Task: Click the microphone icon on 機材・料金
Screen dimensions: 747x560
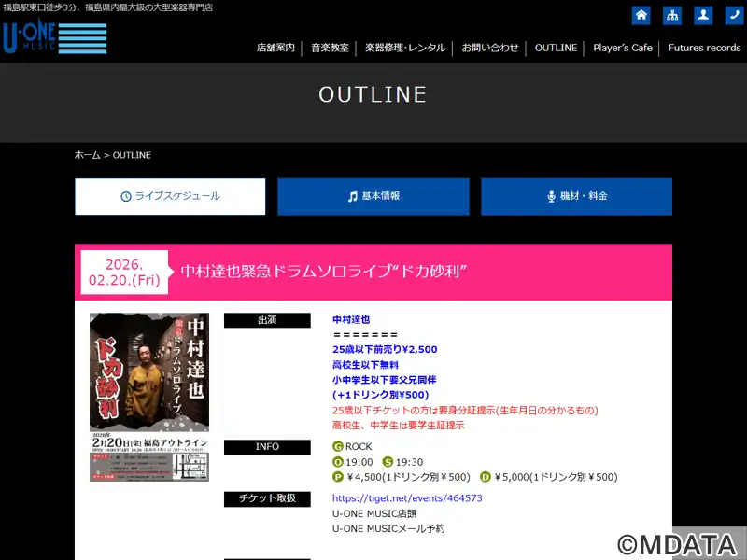Action: [x=551, y=196]
